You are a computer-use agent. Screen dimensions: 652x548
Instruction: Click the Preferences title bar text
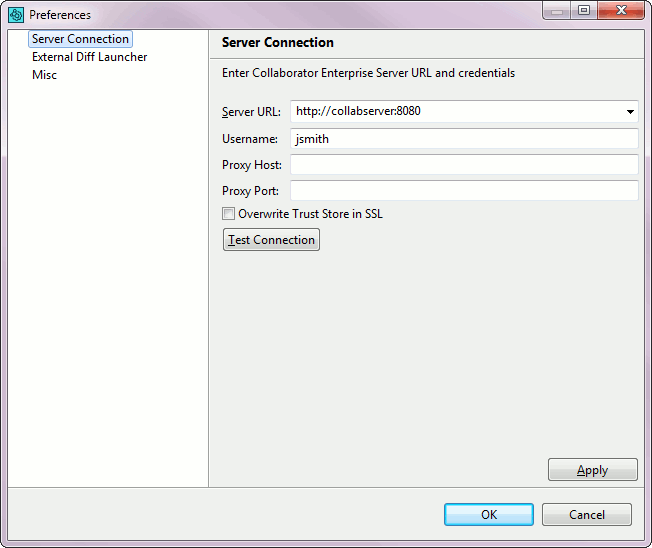pos(60,15)
